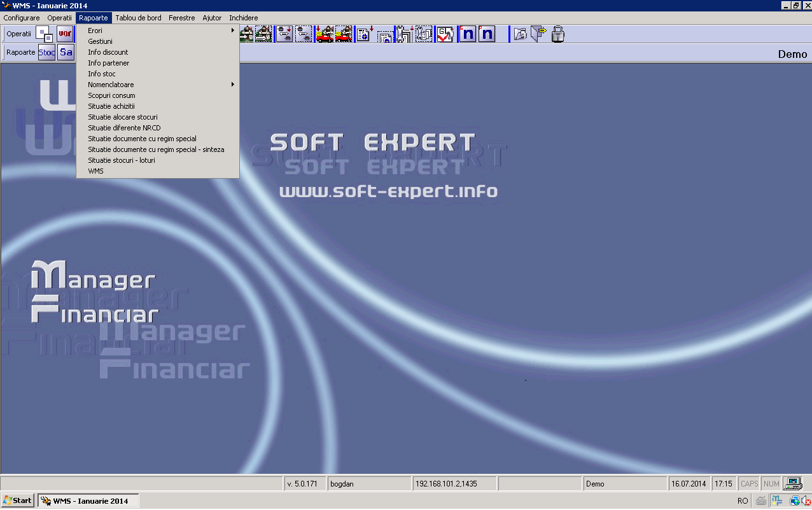Image resolution: width=812 pixels, height=510 pixels.
Task: Click the folder refresh icon in toolbar
Action: pos(521,34)
